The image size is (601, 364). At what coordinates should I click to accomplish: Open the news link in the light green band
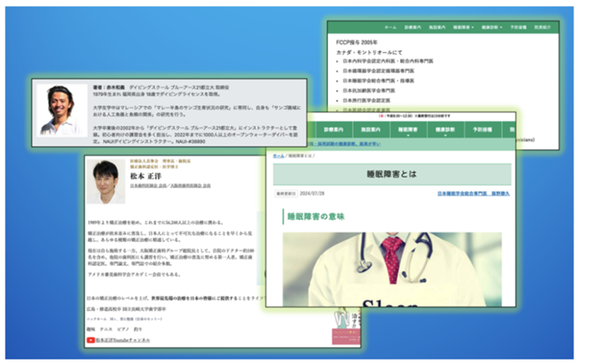coord(343,144)
